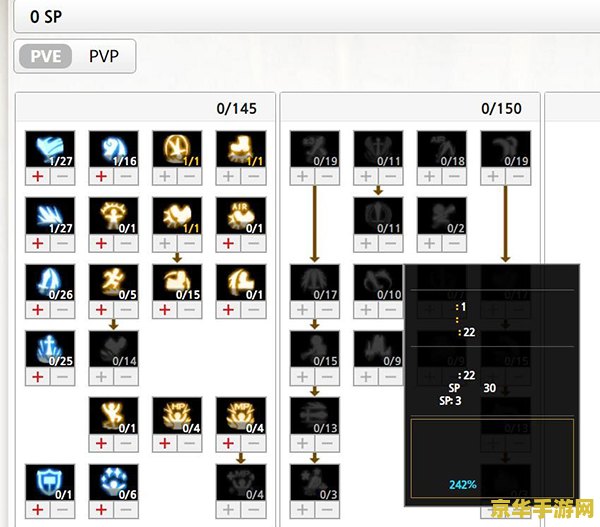Image resolution: width=600 pixels, height=527 pixels.
Task: Click the minus button under the 0/3 skill
Action: coord(327,510)
